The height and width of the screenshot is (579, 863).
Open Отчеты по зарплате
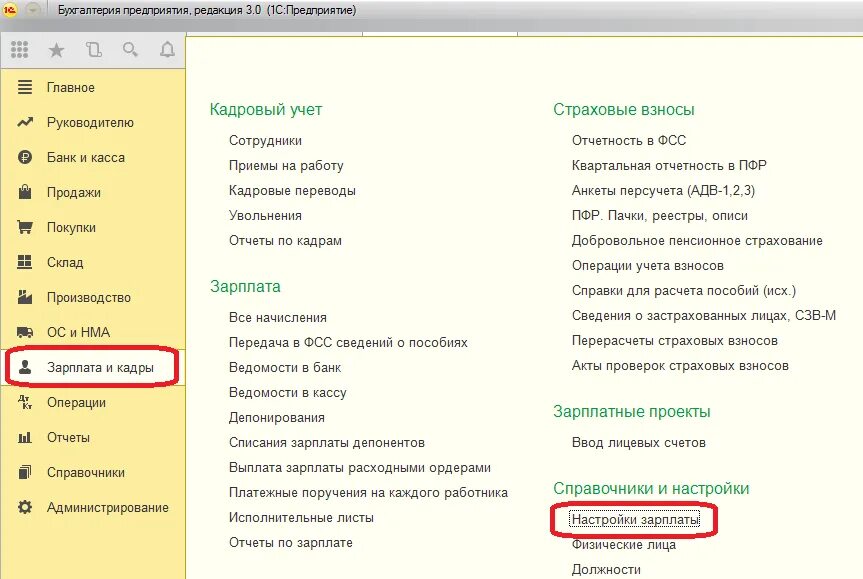click(291, 543)
